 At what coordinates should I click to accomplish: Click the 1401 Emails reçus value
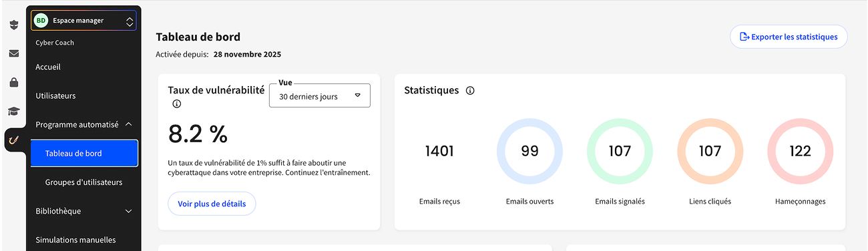[439, 152]
